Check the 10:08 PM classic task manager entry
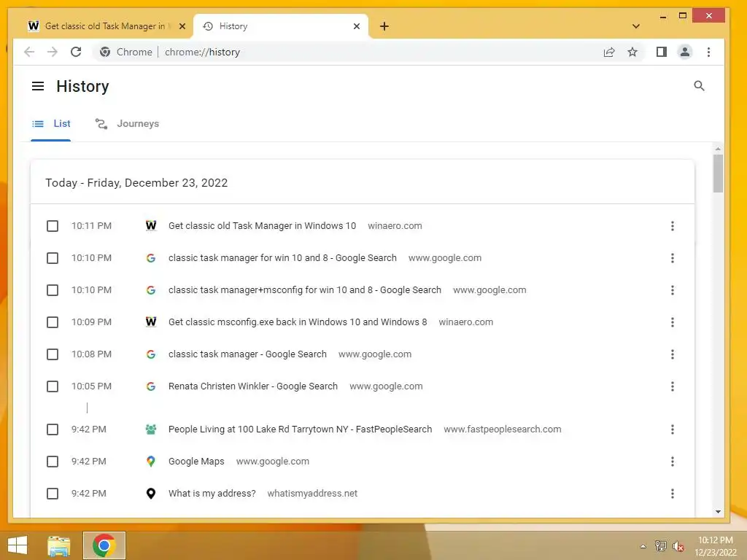This screenshot has width=747, height=560. click(x=53, y=354)
